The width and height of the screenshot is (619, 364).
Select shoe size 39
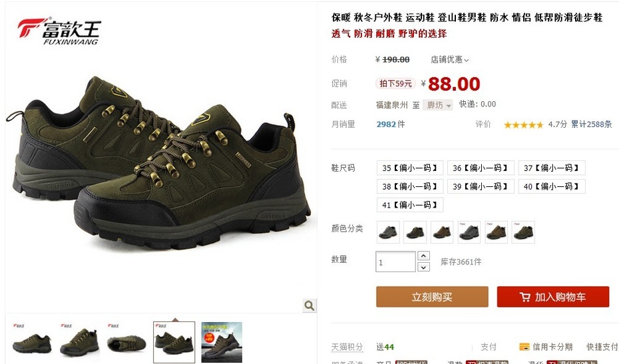pyautogui.click(x=481, y=186)
